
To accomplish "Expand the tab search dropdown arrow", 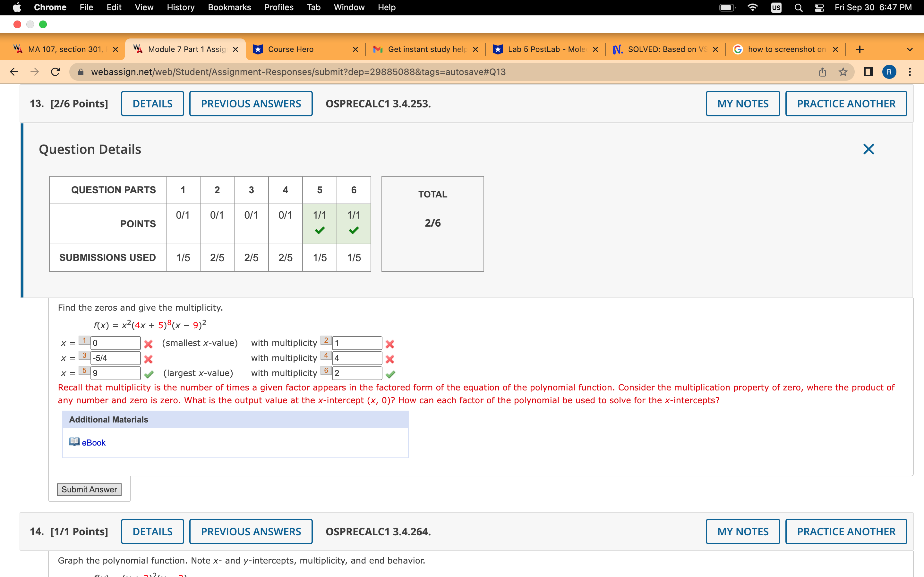I will (x=910, y=49).
